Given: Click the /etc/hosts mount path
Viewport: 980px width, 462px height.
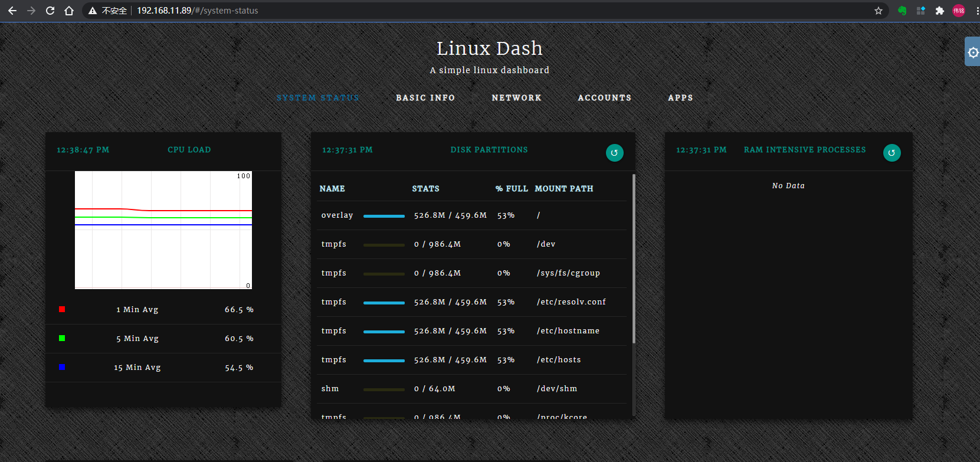Looking at the screenshot, I should (559, 360).
